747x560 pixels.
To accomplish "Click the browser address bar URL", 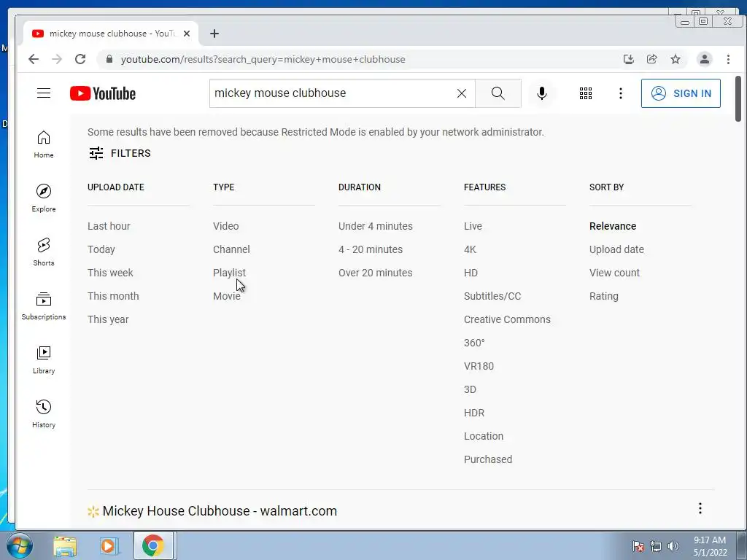I will (263, 60).
